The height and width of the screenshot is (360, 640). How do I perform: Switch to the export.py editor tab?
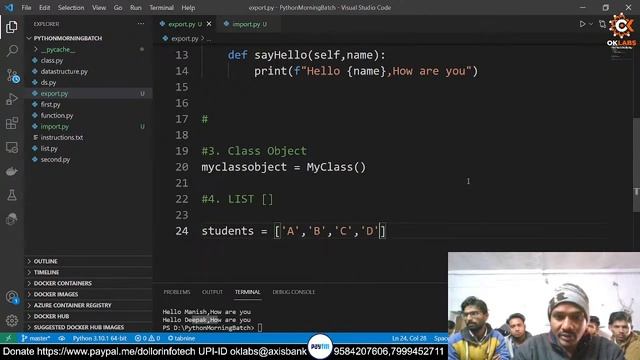click(x=182, y=24)
